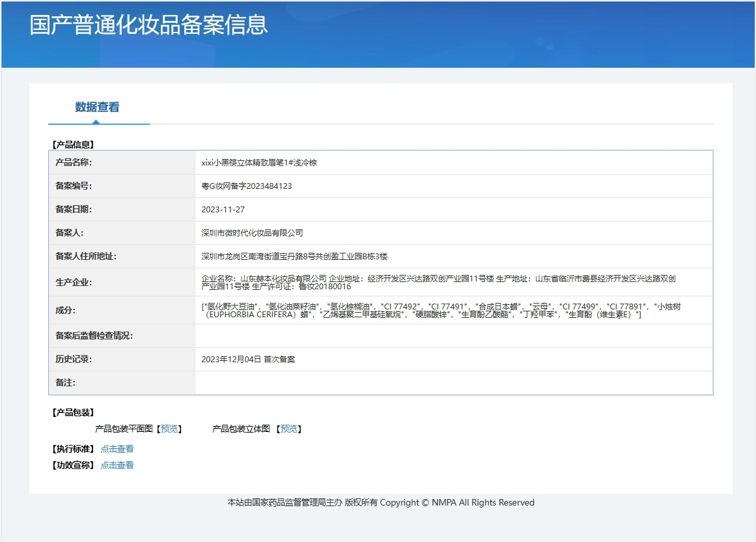Click the 产品包装立体图 label
The image size is (756, 542).
(x=241, y=429)
